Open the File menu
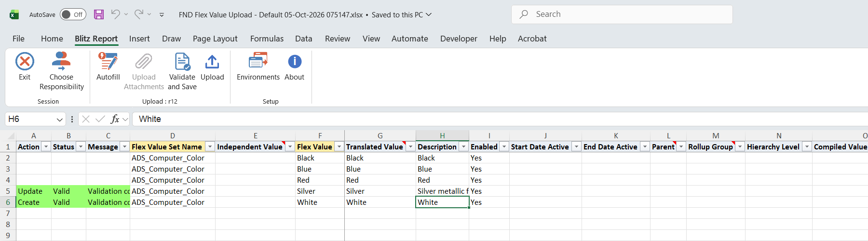The height and width of the screenshot is (241, 868). [x=18, y=39]
